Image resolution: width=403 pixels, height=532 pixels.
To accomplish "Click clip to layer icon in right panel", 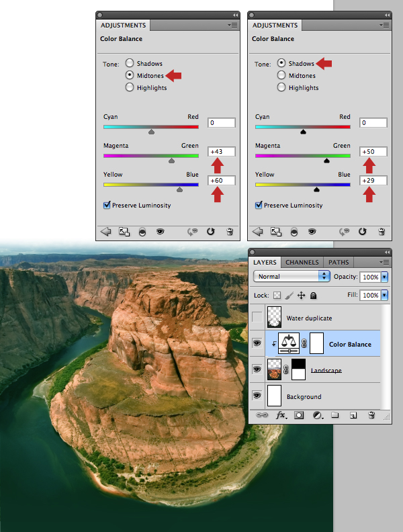I will click(x=294, y=232).
